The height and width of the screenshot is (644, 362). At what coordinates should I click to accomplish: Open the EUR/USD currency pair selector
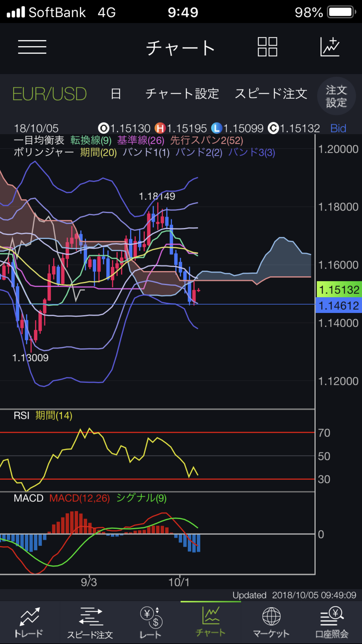(x=50, y=94)
